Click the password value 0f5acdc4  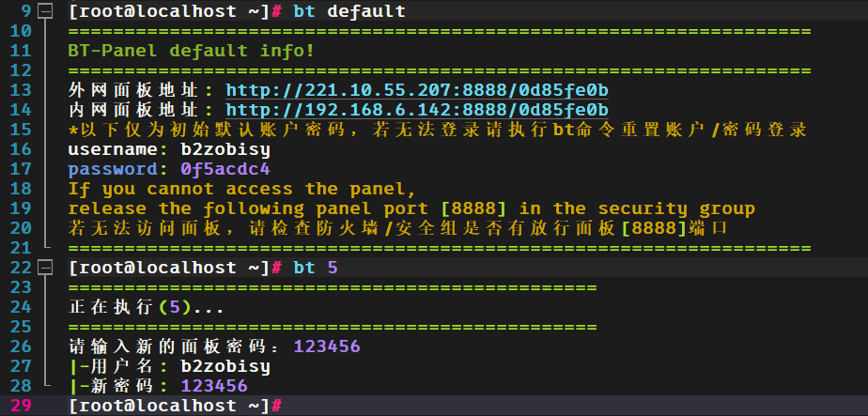pos(225,169)
